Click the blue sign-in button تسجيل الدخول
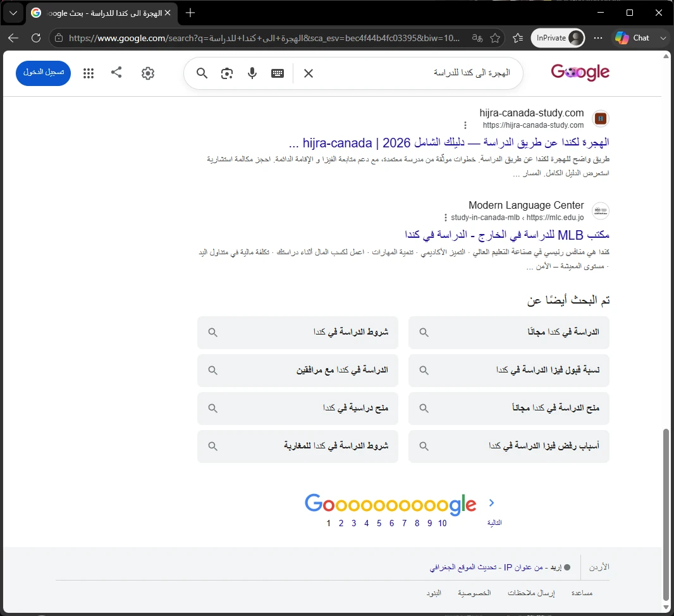This screenshot has width=674, height=616. pyautogui.click(x=44, y=73)
